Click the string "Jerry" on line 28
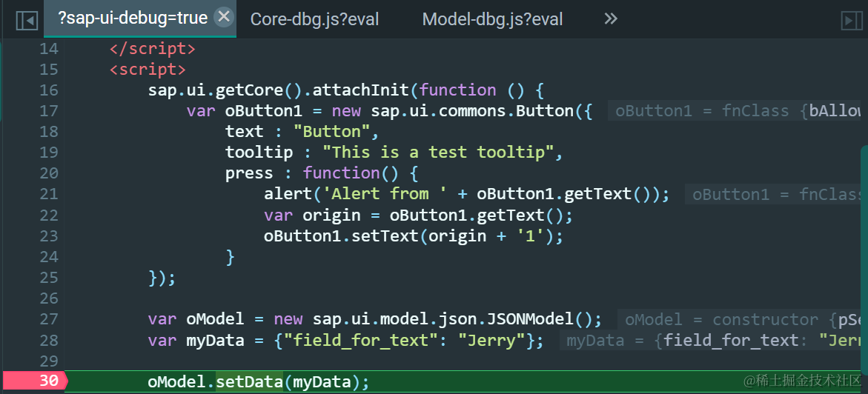Viewport: 868px width, 394px height. [x=492, y=341]
